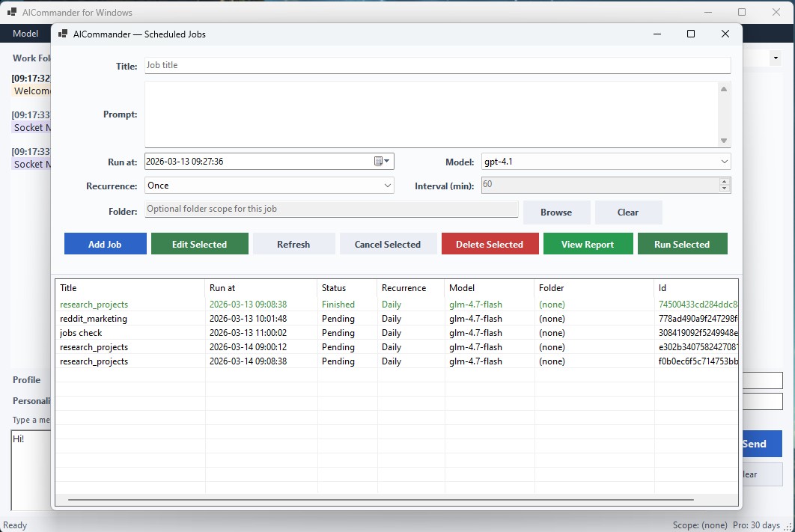
Task: Browse for a folder scope
Action: (556, 212)
